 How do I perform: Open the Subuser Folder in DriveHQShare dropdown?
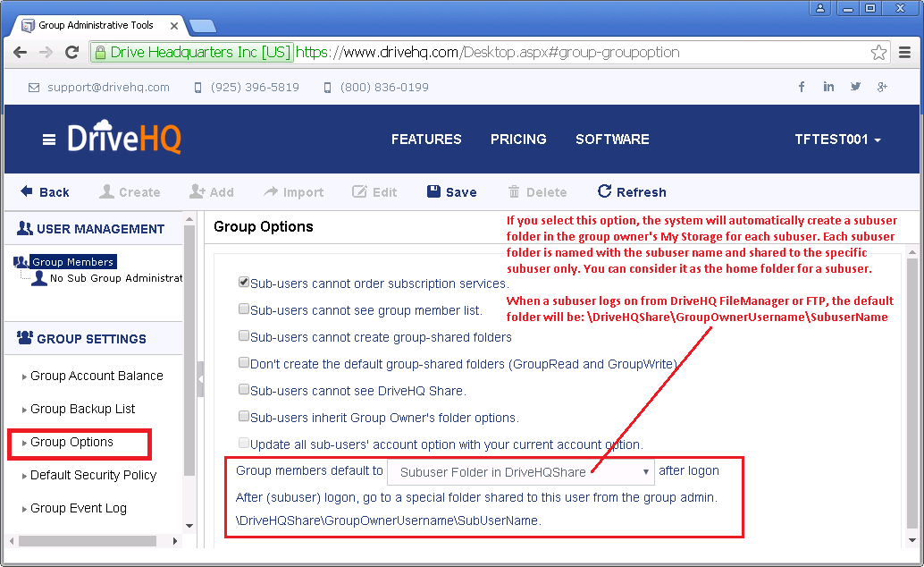tap(521, 471)
